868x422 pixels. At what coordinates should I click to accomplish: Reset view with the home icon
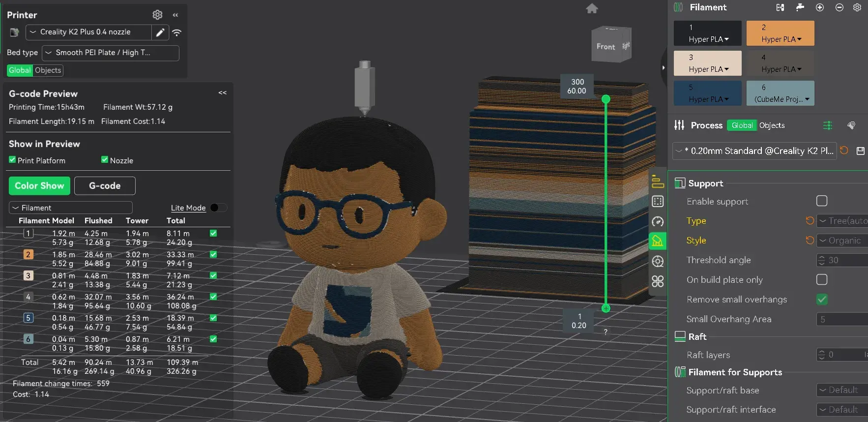592,8
